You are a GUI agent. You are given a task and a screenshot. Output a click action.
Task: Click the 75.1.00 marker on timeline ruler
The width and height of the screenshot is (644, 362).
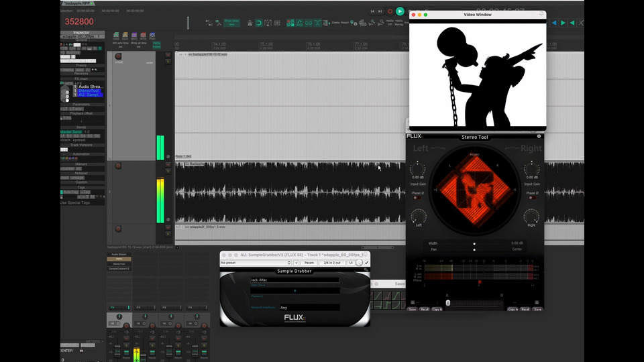(266, 44)
